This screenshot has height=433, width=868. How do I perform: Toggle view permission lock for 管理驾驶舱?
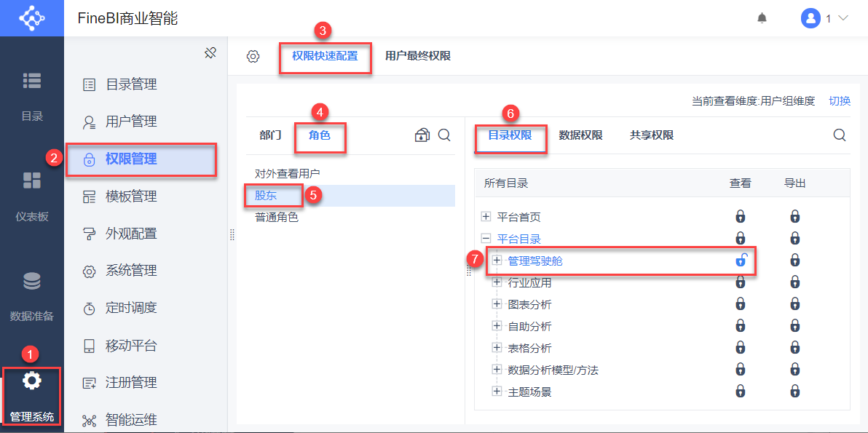point(741,260)
